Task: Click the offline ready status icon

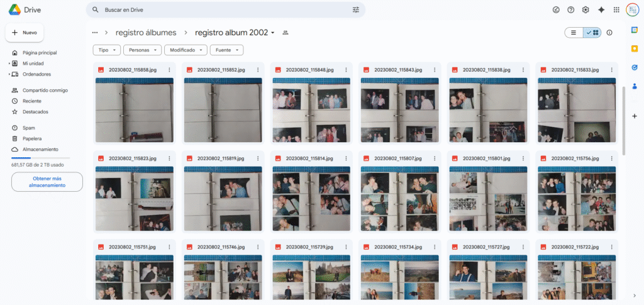Action: [556, 10]
